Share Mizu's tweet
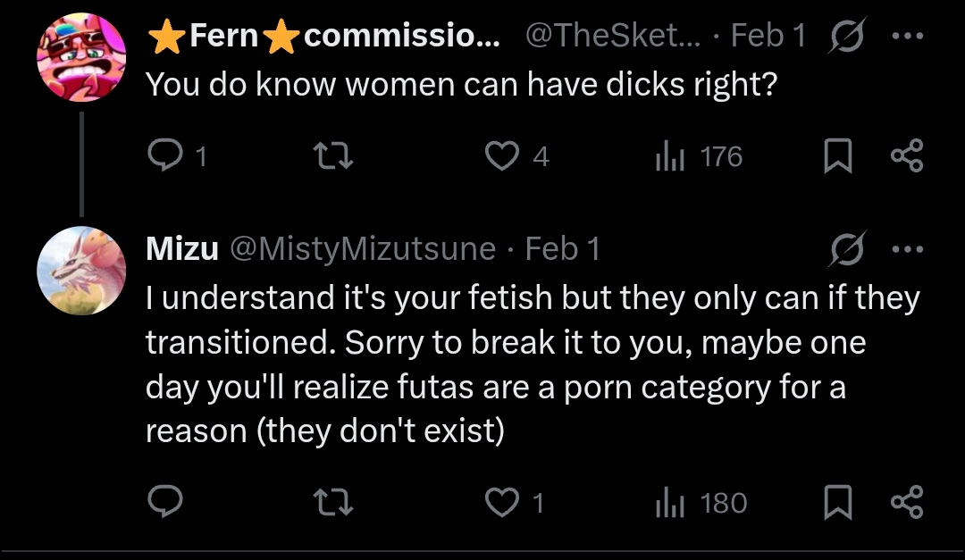The height and width of the screenshot is (560, 965). coord(907,503)
